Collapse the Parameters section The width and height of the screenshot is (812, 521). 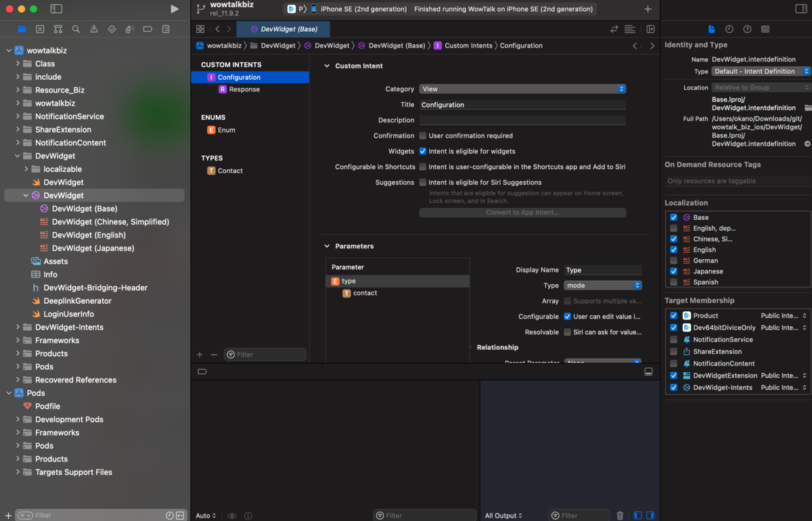327,246
